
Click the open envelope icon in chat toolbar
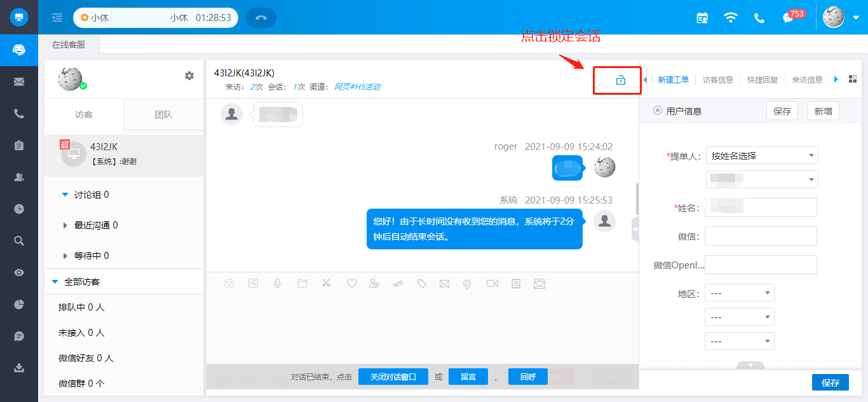pyautogui.click(x=539, y=284)
